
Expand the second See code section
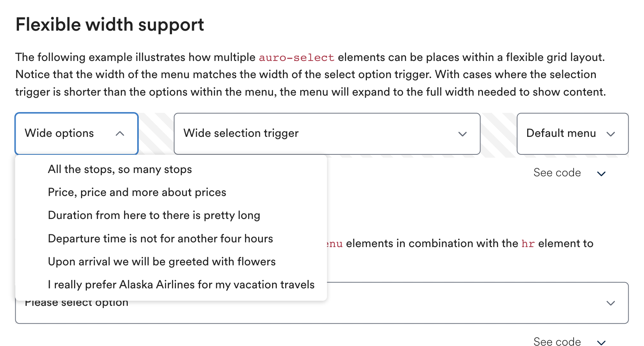click(556, 341)
